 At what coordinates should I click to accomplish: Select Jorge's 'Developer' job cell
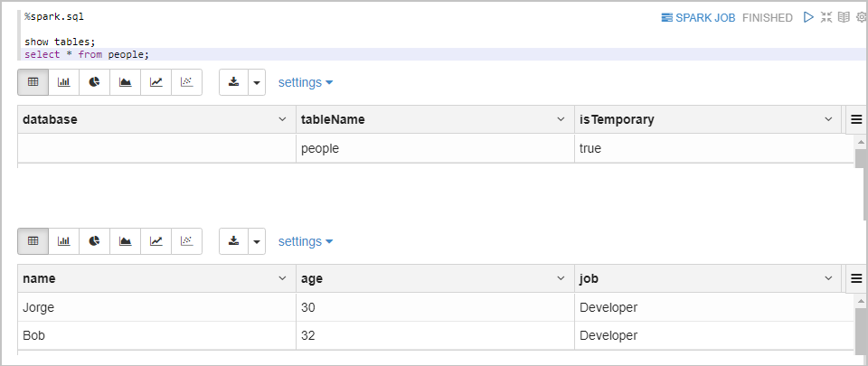(x=714, y=307)
